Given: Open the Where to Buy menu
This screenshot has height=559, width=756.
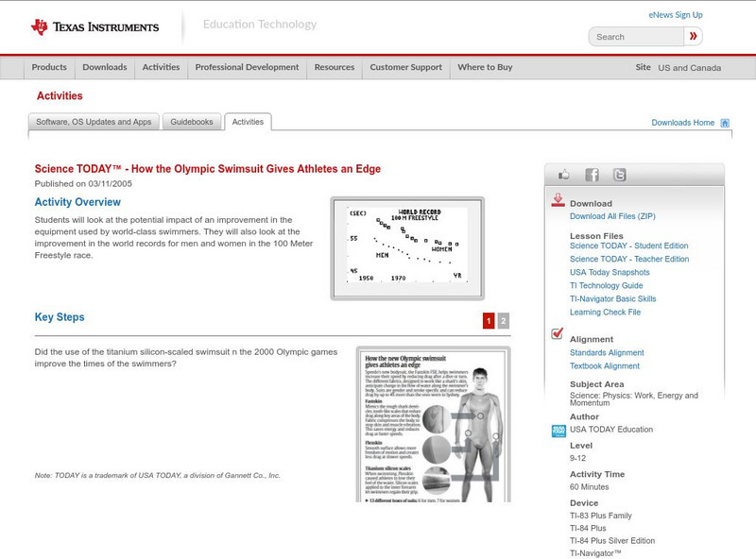Looking at the screenshot, I should coord(485,67).
